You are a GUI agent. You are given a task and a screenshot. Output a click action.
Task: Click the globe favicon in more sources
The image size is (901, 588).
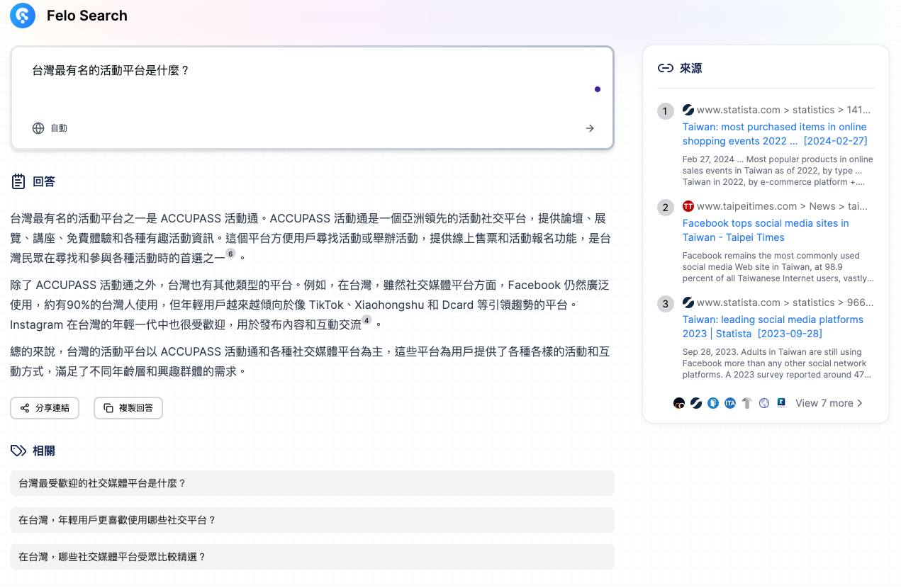click(x=764, y=403)
